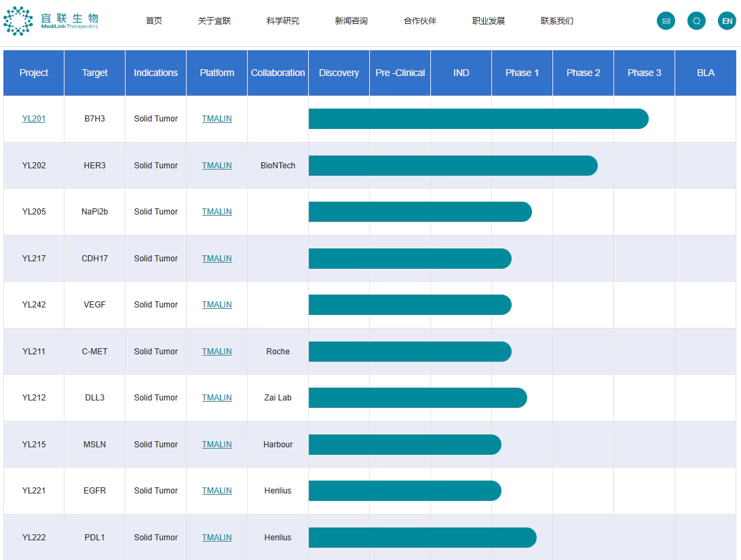Open the 合作伙伴 menu item
The width and height of the screenshot is (741, 560).
420,21
